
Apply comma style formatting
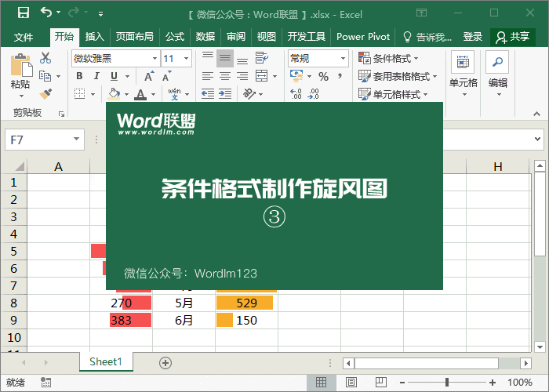coord(340,76)
